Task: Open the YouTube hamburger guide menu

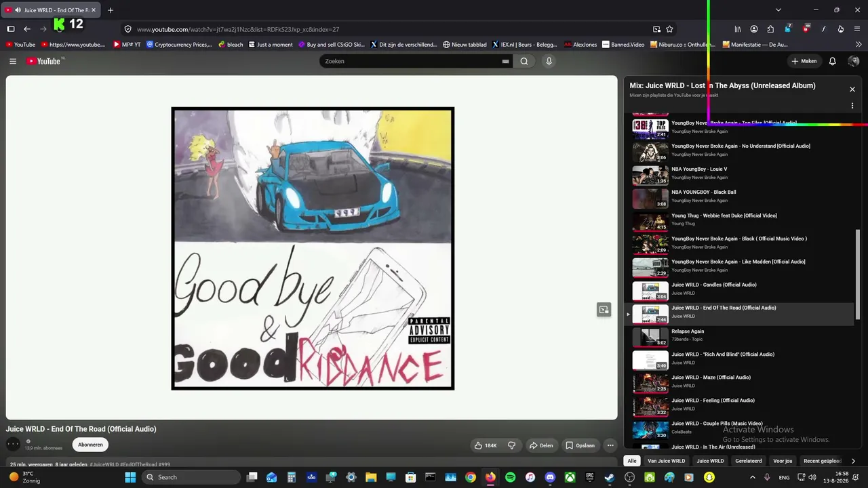Action: [x=13, y=61]
